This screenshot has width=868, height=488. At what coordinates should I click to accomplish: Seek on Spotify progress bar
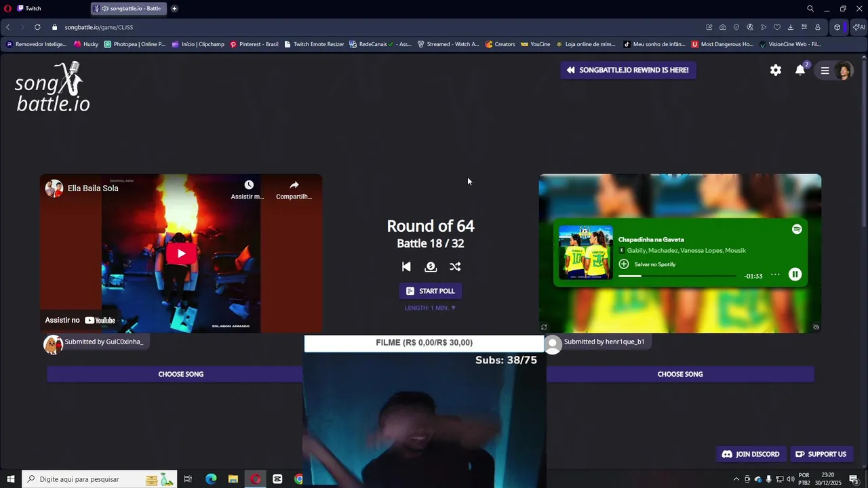click(677, 276)
